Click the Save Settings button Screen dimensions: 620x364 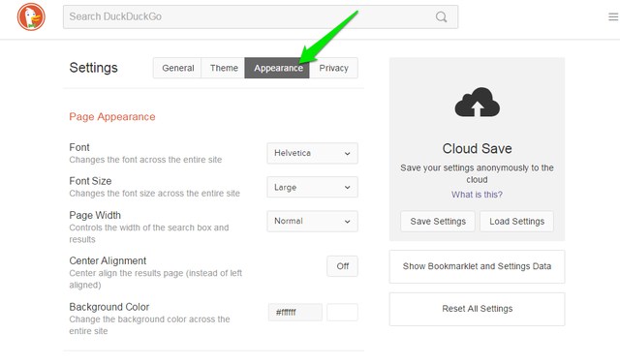pos(438,222)
